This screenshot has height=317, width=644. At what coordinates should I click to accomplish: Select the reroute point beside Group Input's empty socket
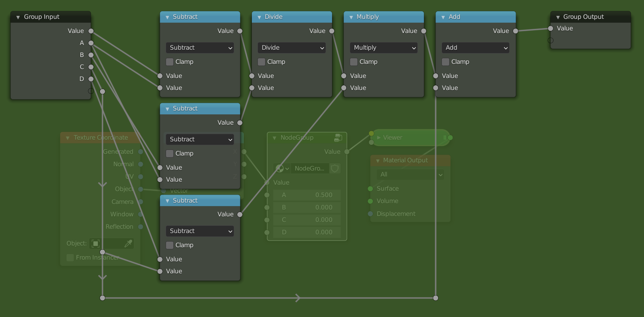tap(102, 91)
